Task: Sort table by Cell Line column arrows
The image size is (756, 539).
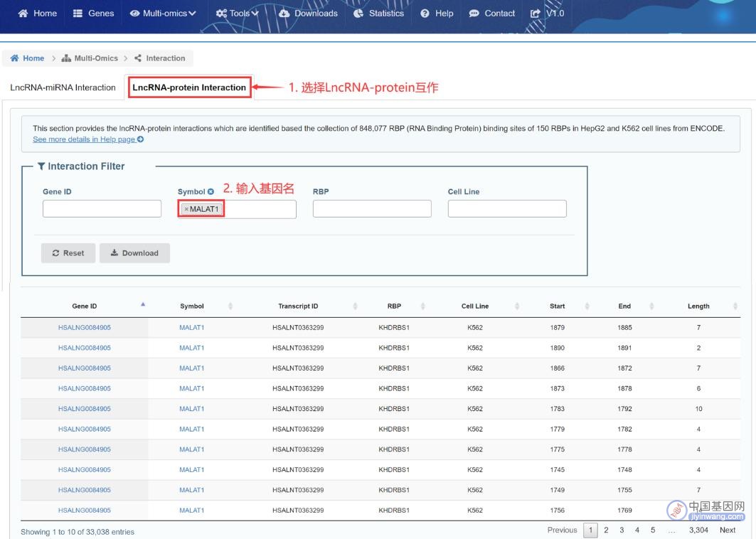Action: pos(517,306)
